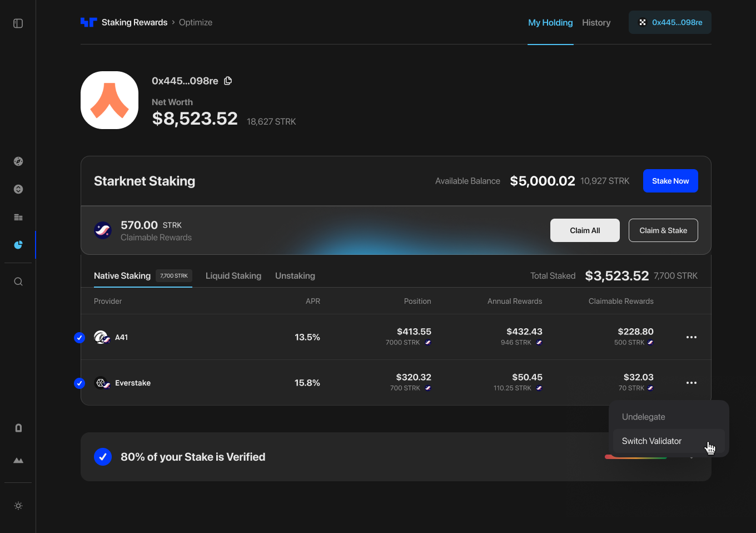Open the Everstake row three-dot menu
Image resolution: width=756 pixels, height=533 pixels.
click(x=692, y=383)
